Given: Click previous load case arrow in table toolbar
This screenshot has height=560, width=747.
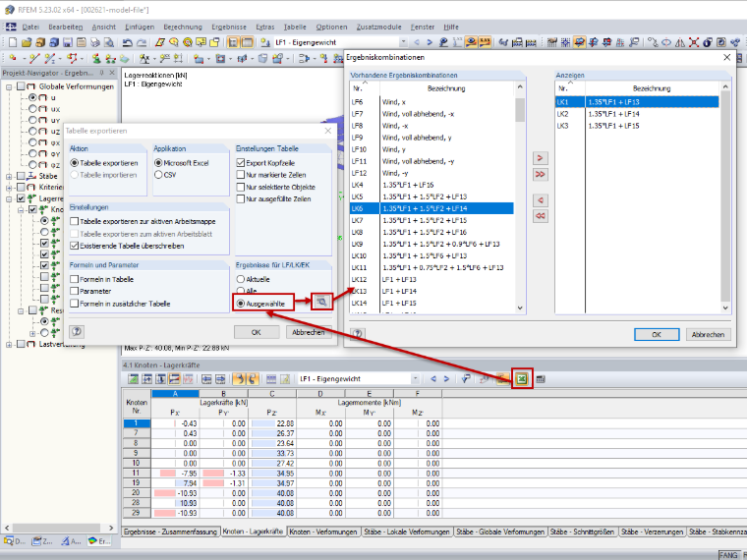Looking at the screenshot, I should (x=433, y=379).
